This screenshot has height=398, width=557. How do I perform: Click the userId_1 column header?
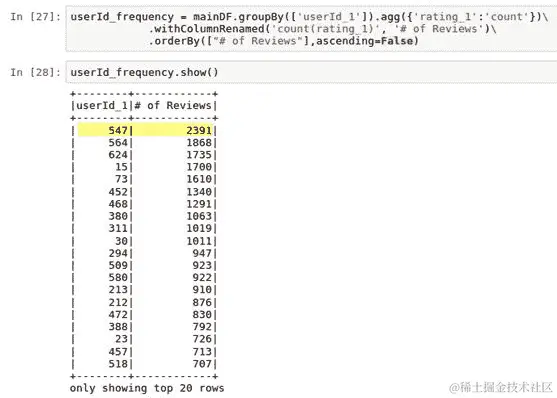coord(102,106)
